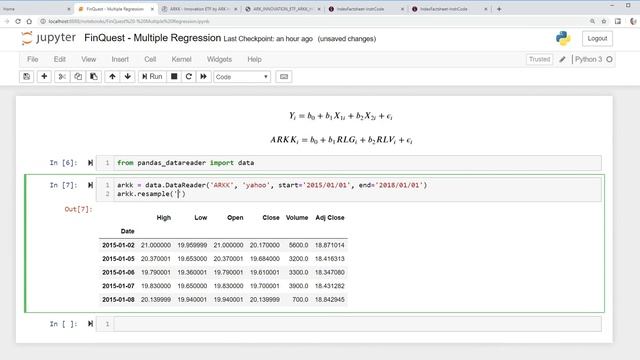
Task: Restart kernel and rerun all cells icon
Action: point(203,77)
